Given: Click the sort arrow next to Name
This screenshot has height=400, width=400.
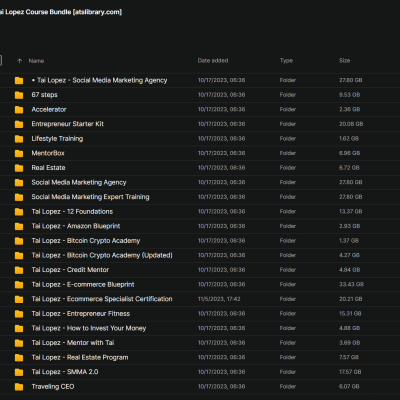Looking at the screenshot, I should click(x=19, y=61).
